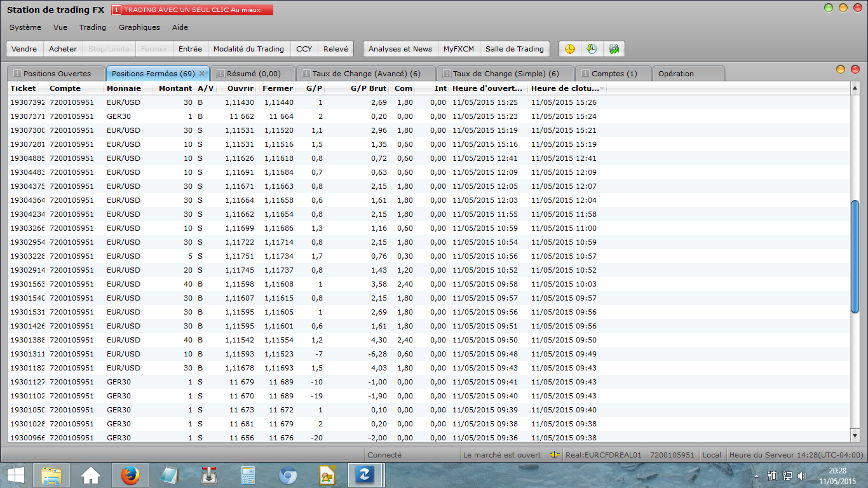
Task: Open Modalité du Trading
Action: tap(248, 49)
